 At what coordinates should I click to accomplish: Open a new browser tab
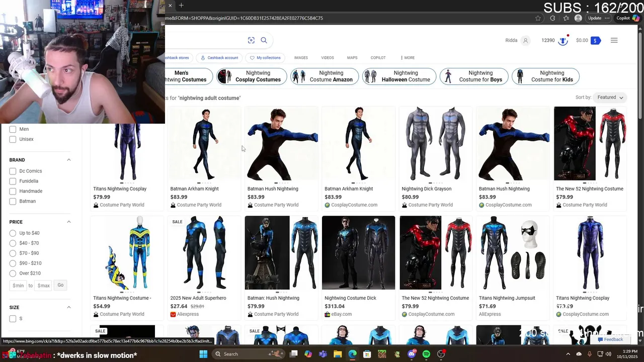click(181, 6)
